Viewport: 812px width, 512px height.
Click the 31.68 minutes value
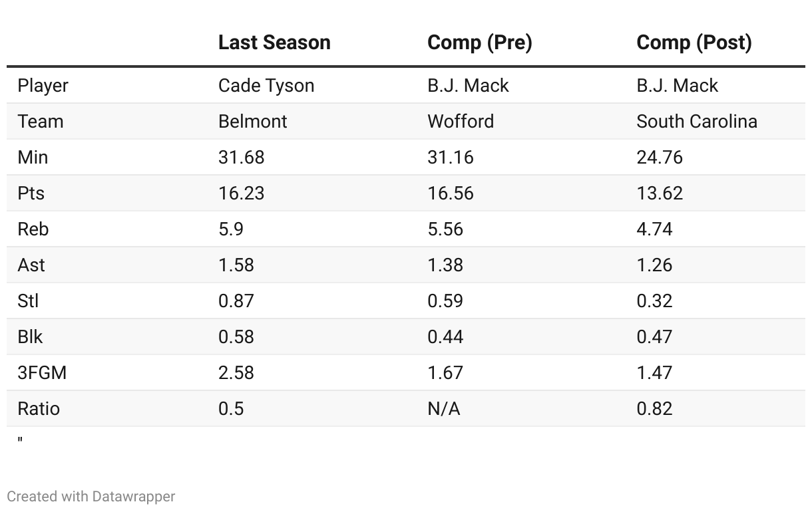(241, 158)
